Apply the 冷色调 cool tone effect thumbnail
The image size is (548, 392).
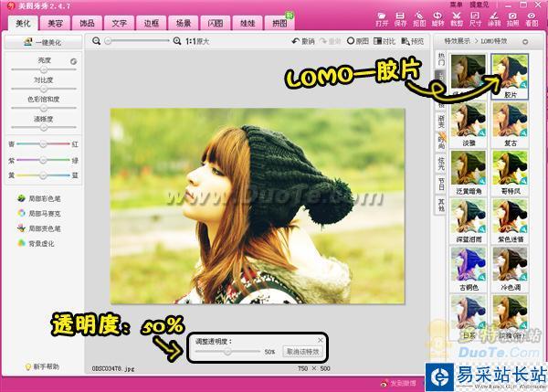tap(510, 270)
